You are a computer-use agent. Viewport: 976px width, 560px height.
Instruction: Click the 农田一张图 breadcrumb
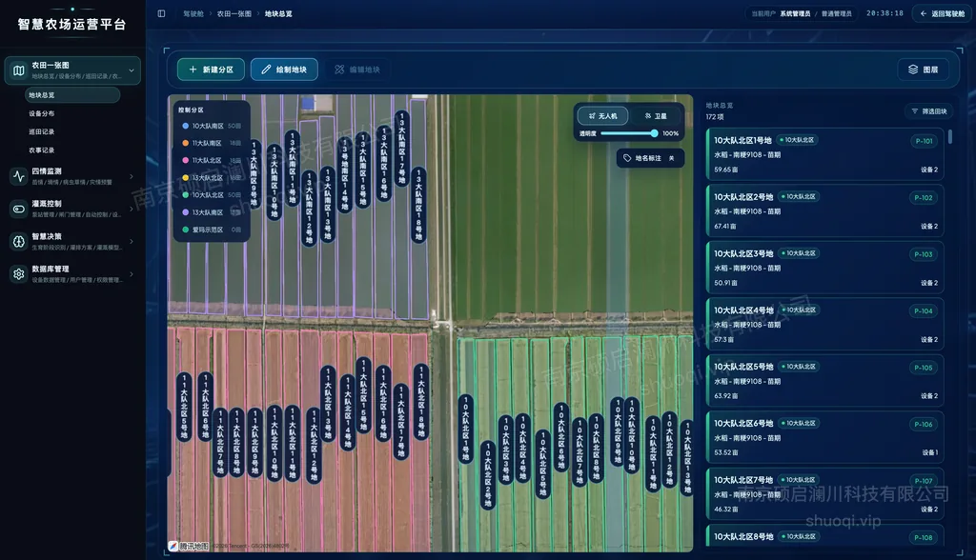click(x=234, y=13)
